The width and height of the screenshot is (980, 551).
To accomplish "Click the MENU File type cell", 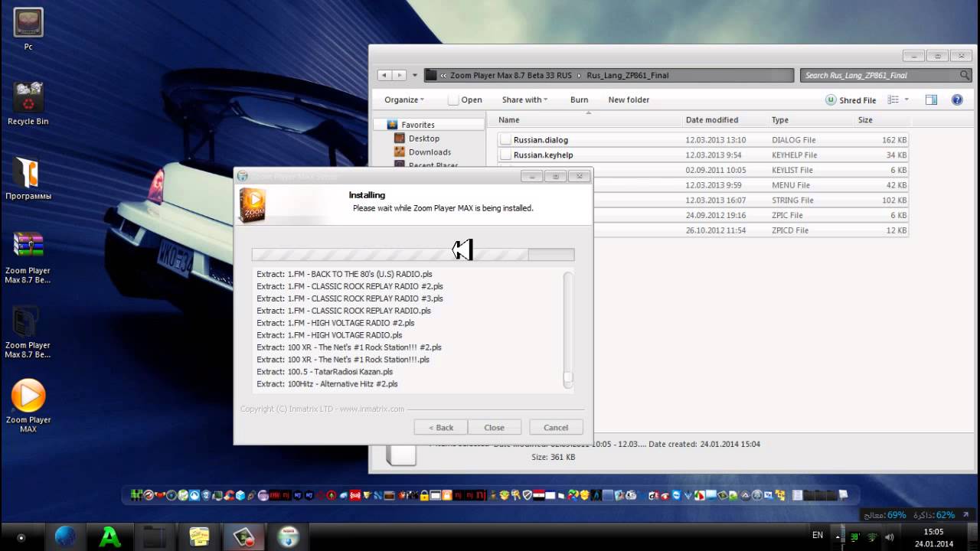I will [x=790, y=185].
